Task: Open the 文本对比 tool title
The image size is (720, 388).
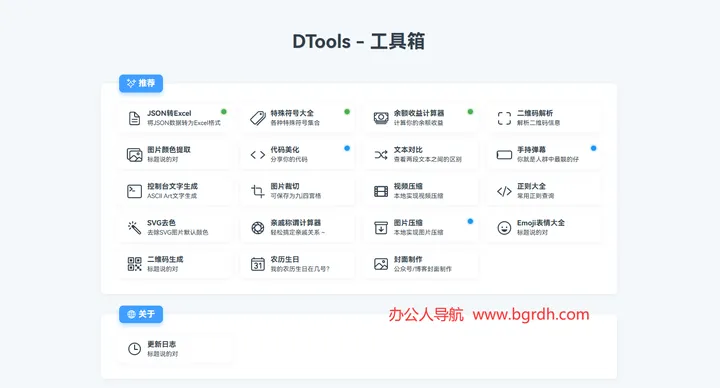Action: click(x=408, y=150)
